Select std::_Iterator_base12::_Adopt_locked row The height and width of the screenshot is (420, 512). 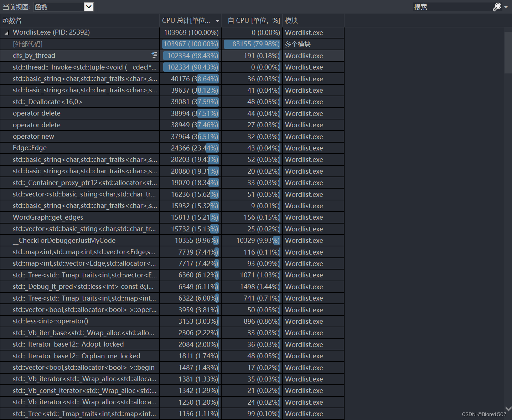[x=172, y=344]
